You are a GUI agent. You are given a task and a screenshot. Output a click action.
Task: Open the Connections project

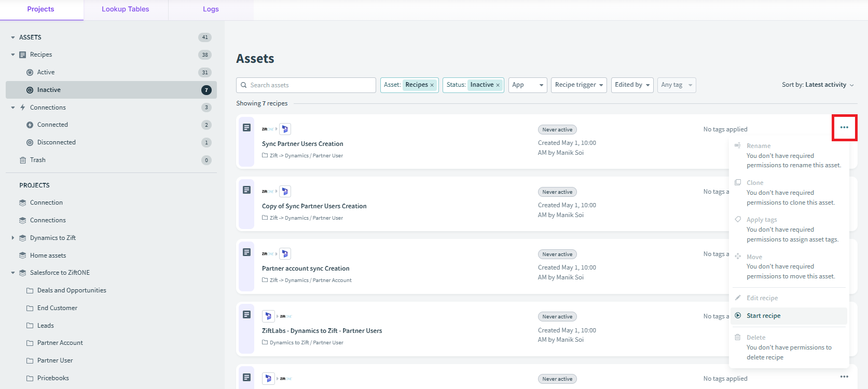pos(48,220)
